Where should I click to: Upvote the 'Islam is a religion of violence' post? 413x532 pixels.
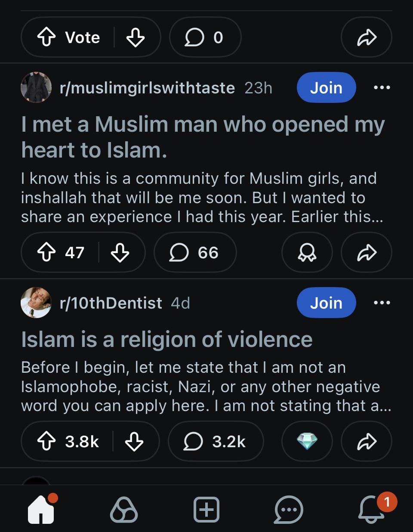[46, 442]
